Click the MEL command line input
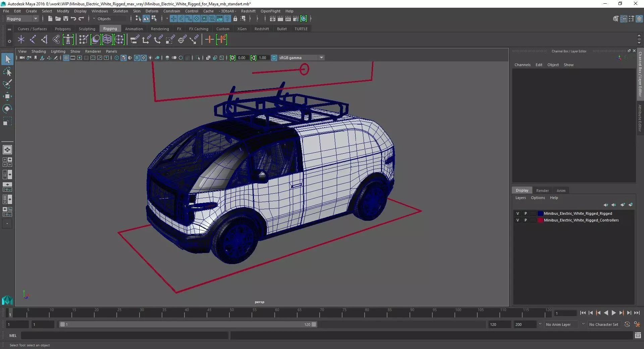Screen dimensions: 644x349 point(125,335)
